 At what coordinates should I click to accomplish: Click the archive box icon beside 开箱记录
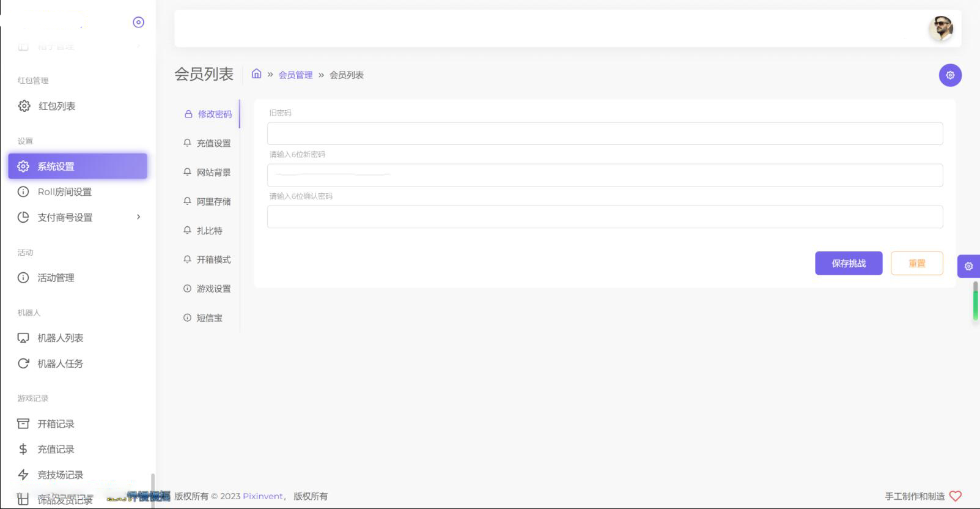[x=23, y=423]
